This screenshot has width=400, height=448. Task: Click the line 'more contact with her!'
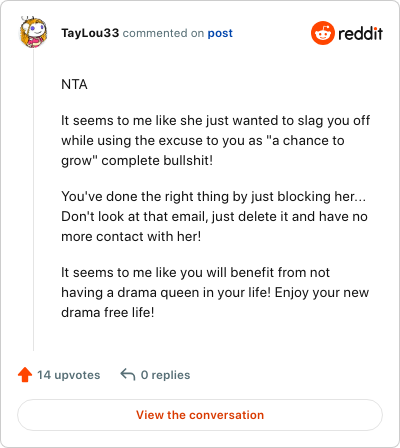pos(131,236)
